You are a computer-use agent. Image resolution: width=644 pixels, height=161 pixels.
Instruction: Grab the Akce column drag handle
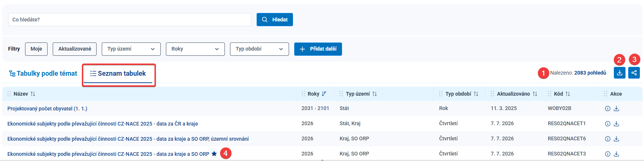(606, 94)
